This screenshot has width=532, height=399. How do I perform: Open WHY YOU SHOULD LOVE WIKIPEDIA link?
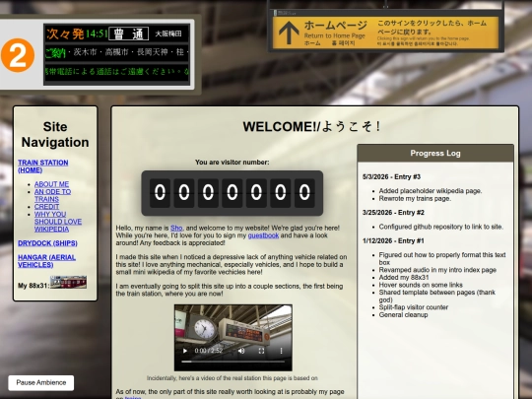tap(58, 222)
